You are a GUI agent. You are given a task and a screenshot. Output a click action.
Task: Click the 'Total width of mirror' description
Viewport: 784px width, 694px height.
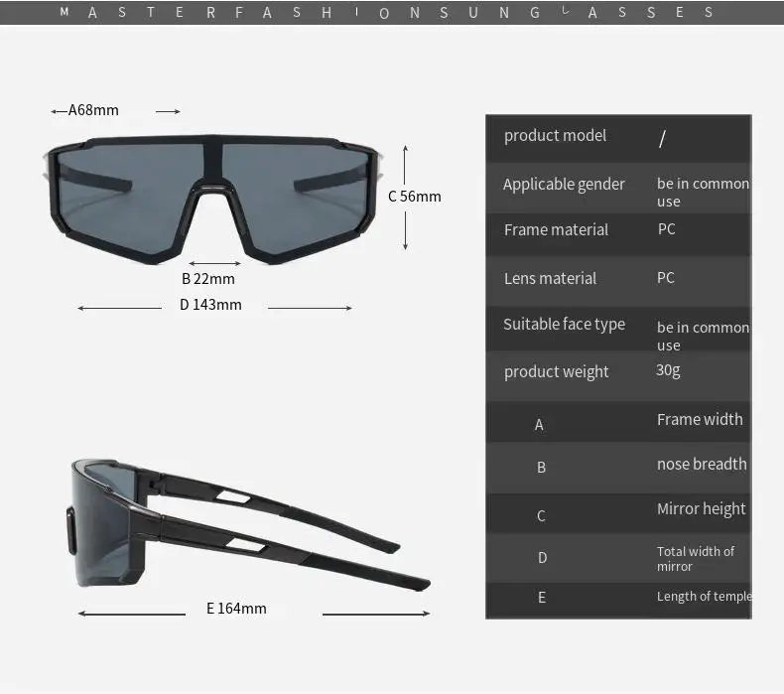pos(696,559)
